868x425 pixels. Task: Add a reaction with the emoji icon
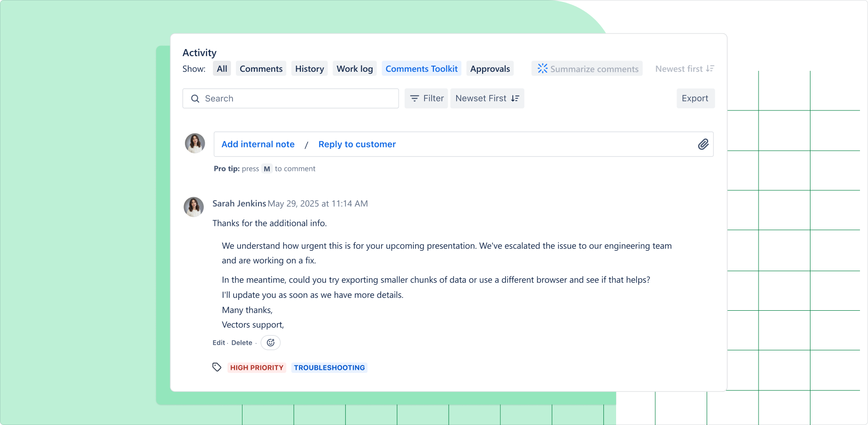[270, 342]
